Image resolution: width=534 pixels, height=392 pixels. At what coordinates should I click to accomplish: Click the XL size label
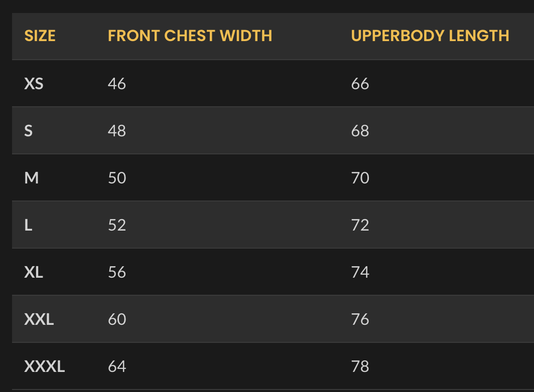point(34,272)
